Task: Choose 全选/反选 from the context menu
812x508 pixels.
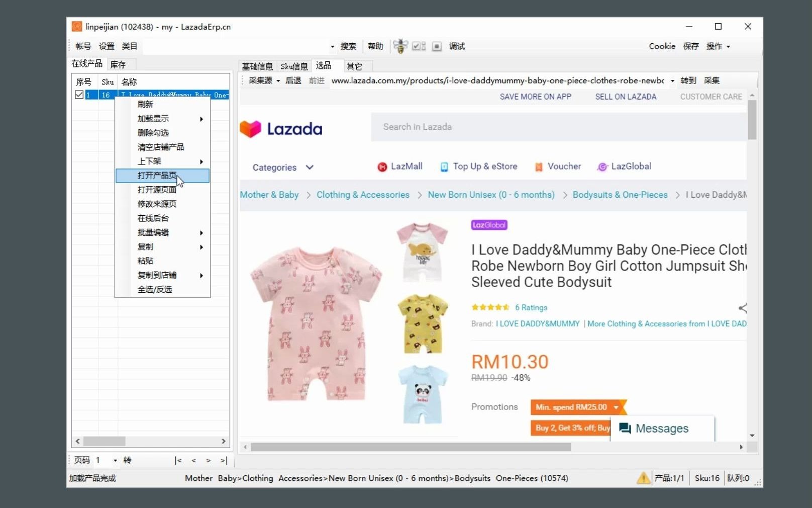Action: point(163,289)
